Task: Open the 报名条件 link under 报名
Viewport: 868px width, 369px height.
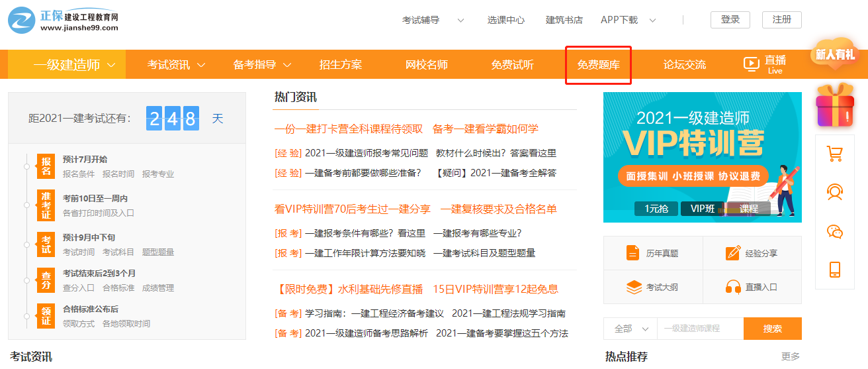Action: (x=79, y=174)
